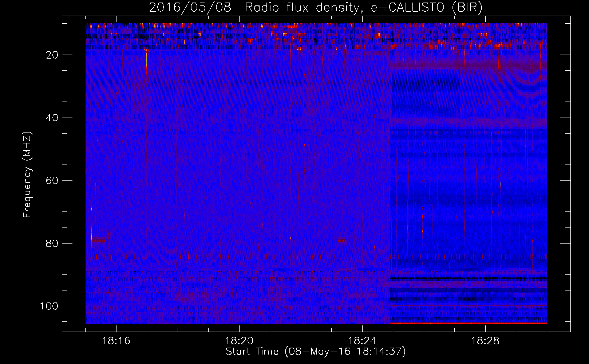The image size is (589, 364).
Task: Click the small red burst near 80 MHz at 18:23
Action: (341, 240)
